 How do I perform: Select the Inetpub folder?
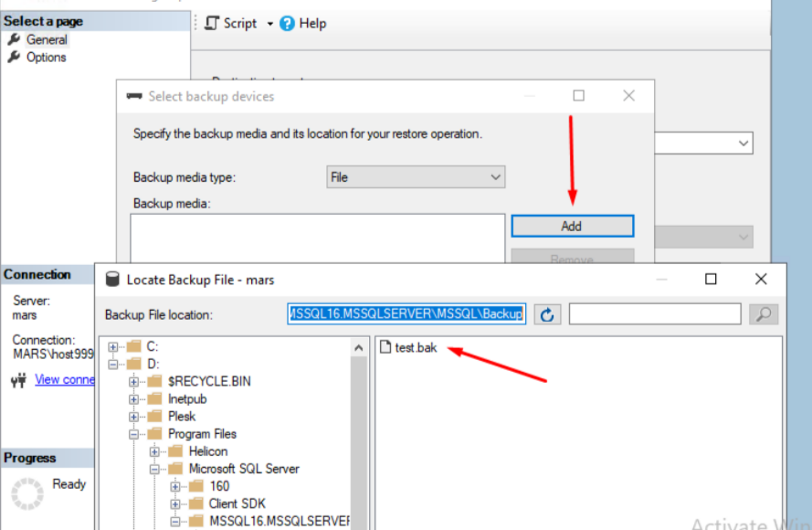click(187, 399)
